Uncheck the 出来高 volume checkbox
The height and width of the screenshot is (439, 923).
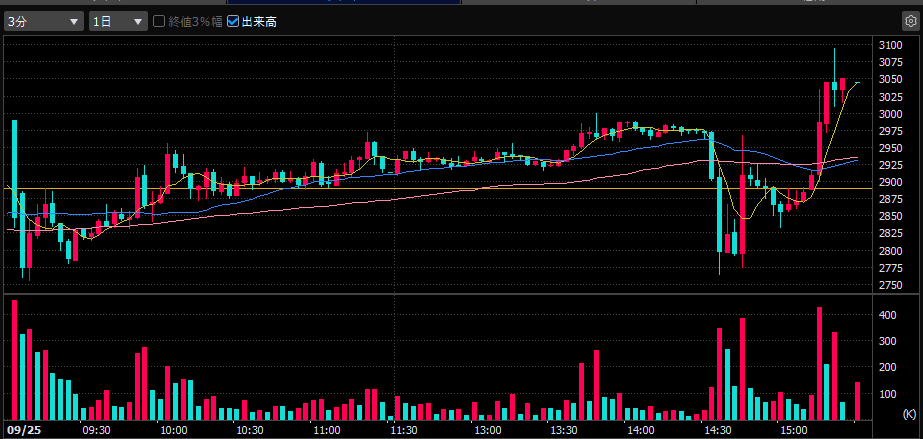[233, 21]
